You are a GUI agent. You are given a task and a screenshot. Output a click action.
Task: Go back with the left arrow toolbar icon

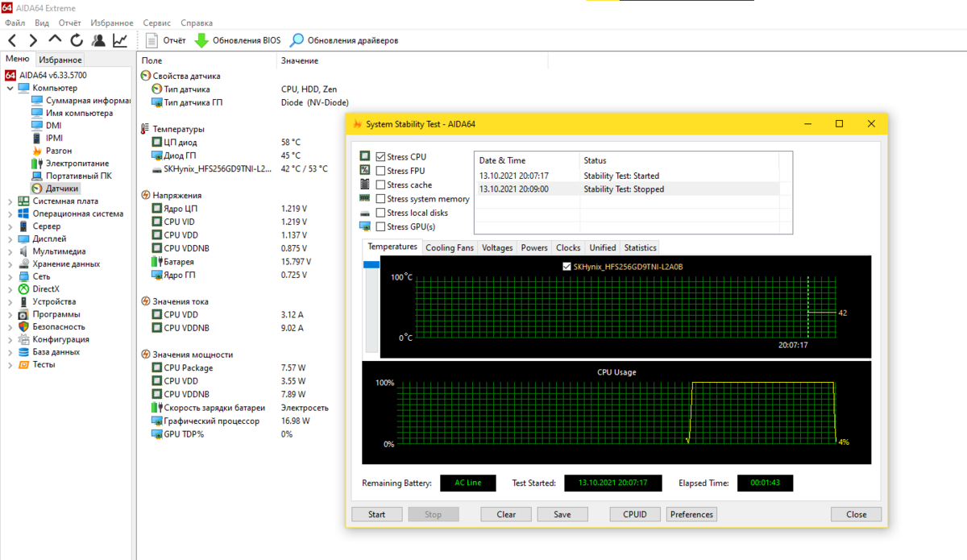tap(12, 39)
